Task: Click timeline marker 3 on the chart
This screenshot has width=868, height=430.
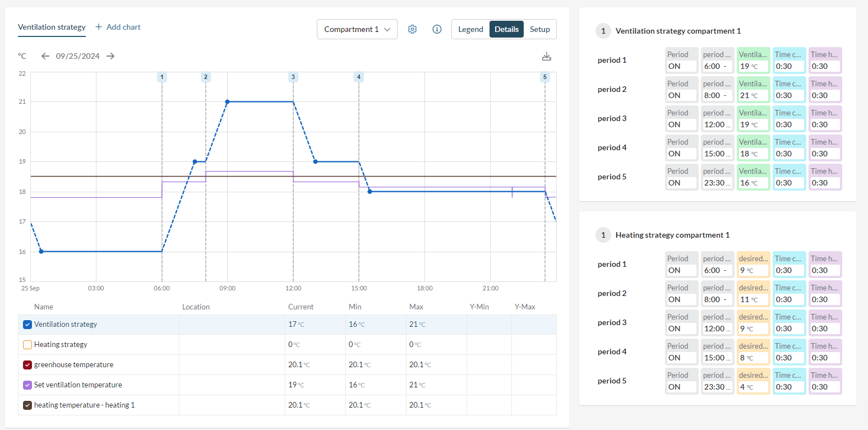Action: click(293, 77)
